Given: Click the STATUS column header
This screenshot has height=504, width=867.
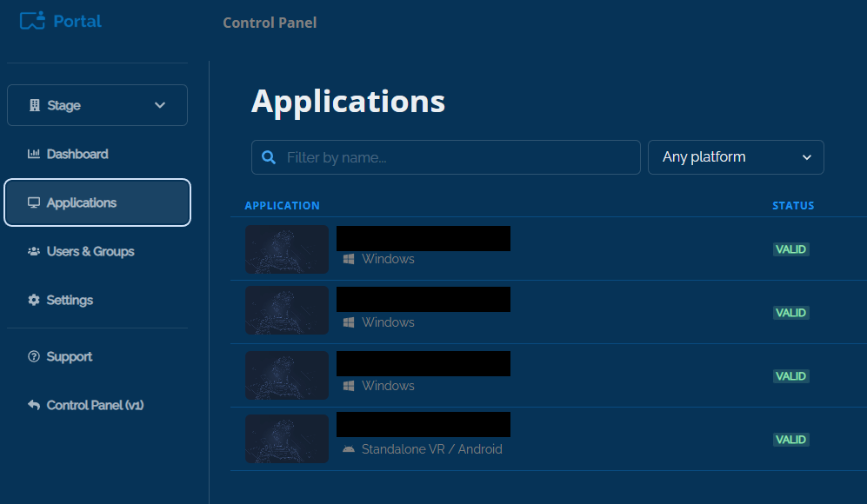Looking at the screenshot, I should pos(793,206).
